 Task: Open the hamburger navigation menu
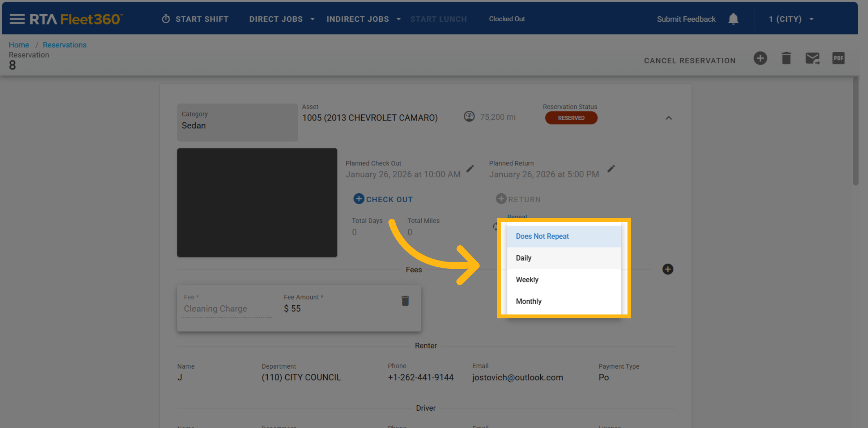17,19
